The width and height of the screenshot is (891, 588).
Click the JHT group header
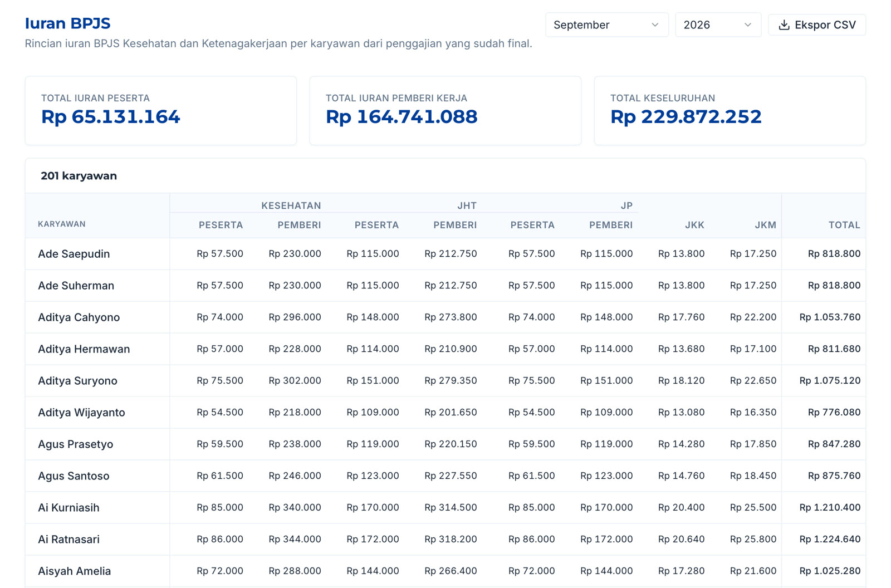467,205
